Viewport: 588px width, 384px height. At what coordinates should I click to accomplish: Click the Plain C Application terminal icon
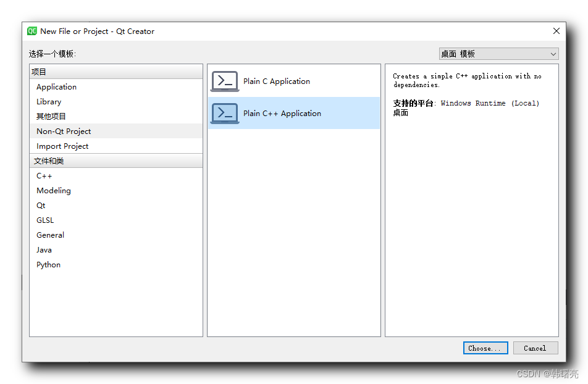(x=224, y=81)
